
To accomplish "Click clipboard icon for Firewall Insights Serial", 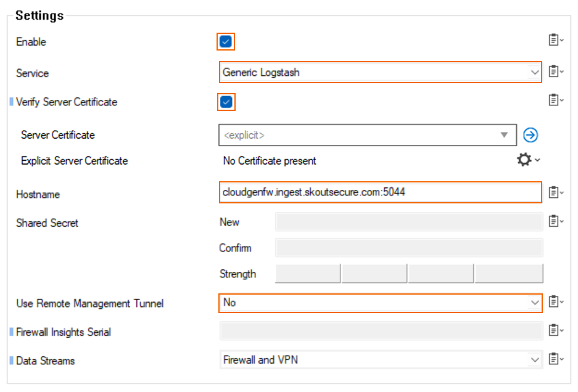I will pyautogui.click(x=556, y=330).
